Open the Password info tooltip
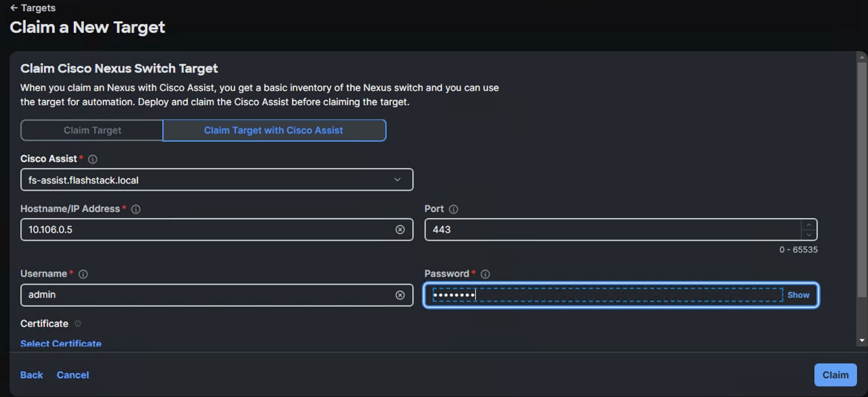 click(485, 274)
